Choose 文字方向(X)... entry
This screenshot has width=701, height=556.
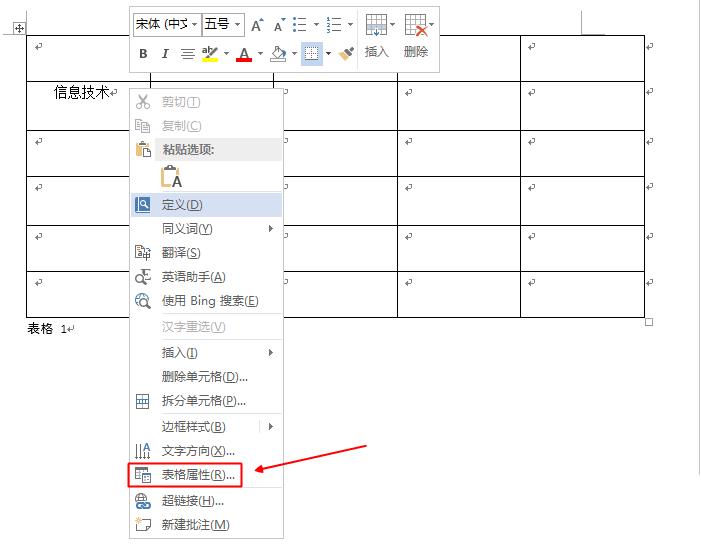click(x=207, y=451)
